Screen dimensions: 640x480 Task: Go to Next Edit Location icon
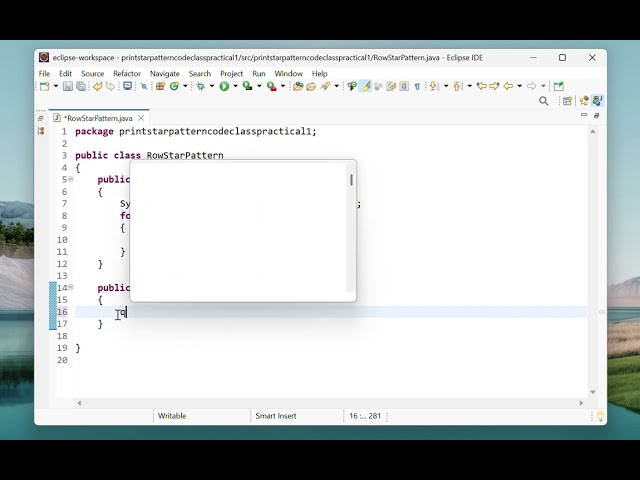(x=494, y=86)
